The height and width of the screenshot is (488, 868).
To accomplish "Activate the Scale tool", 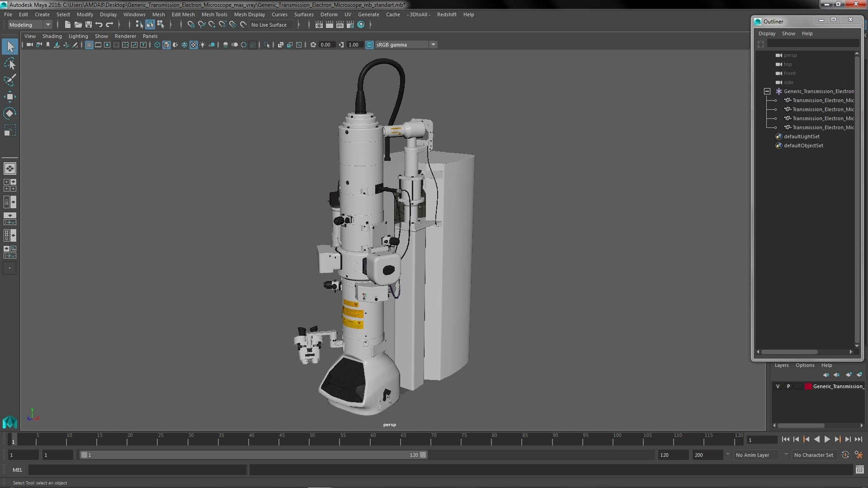I will coord(10,130).
